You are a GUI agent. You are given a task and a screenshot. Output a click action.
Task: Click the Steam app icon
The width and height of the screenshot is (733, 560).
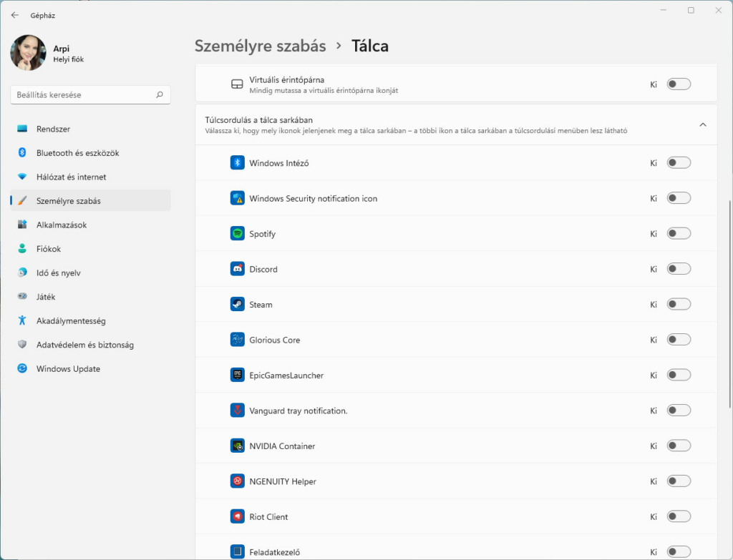tap(238, 305)
